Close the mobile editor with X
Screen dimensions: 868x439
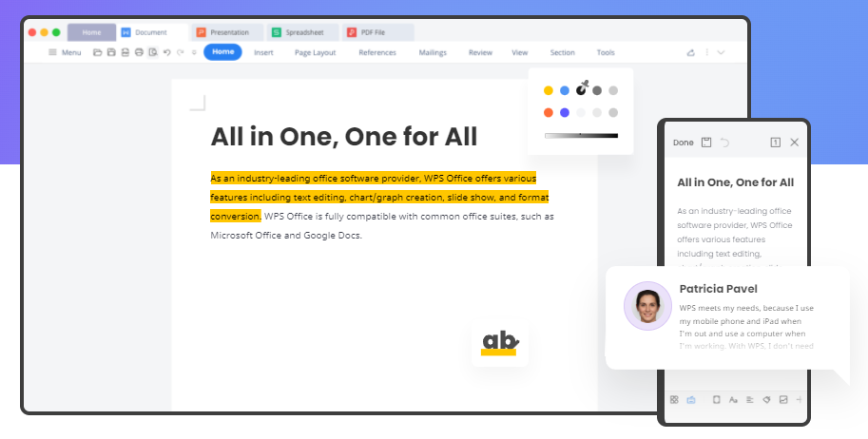click(795, 143)
